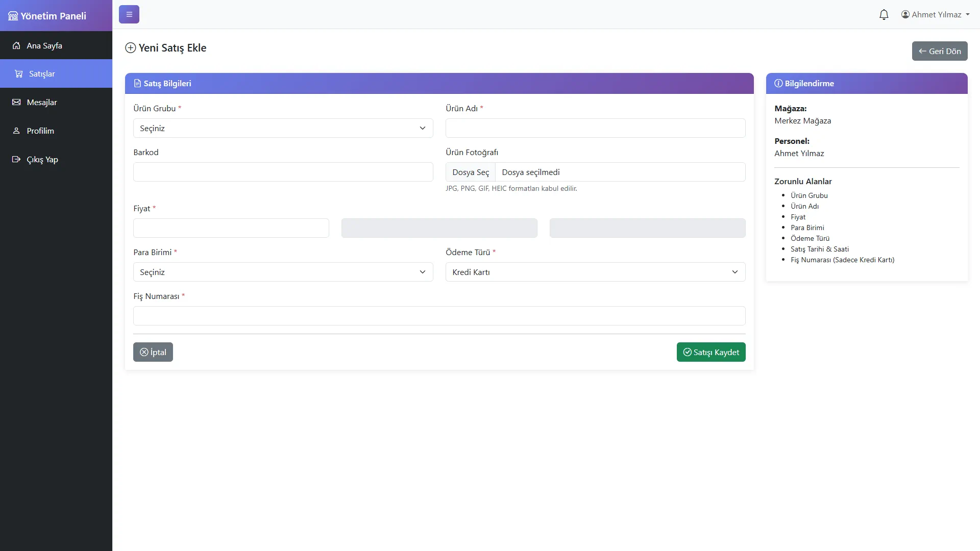980x551 pixels.
Task: Click the 'JPG, PNG, GIF, HEIC formatları kabul edilir.' hint
Action: coord(511,188)
